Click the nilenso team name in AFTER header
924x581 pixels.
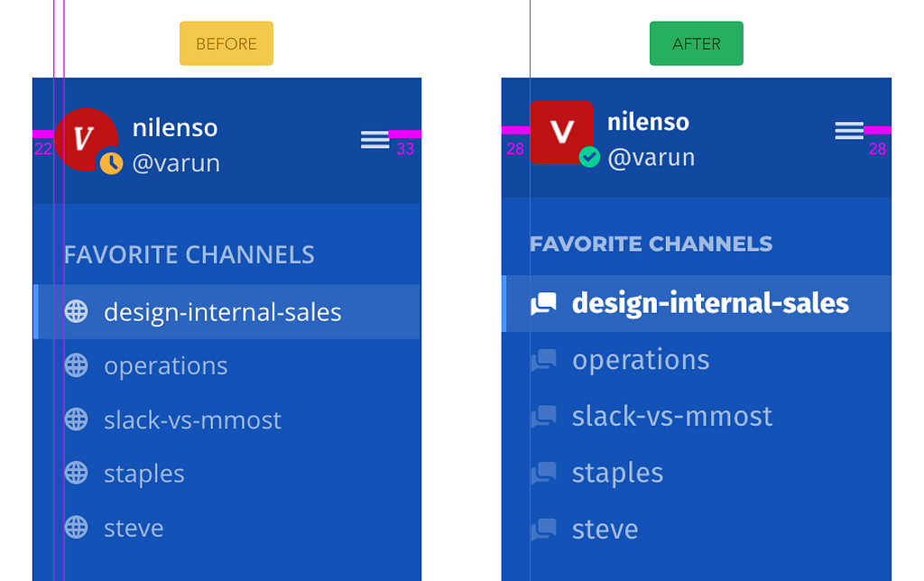(x=648, y=122)
